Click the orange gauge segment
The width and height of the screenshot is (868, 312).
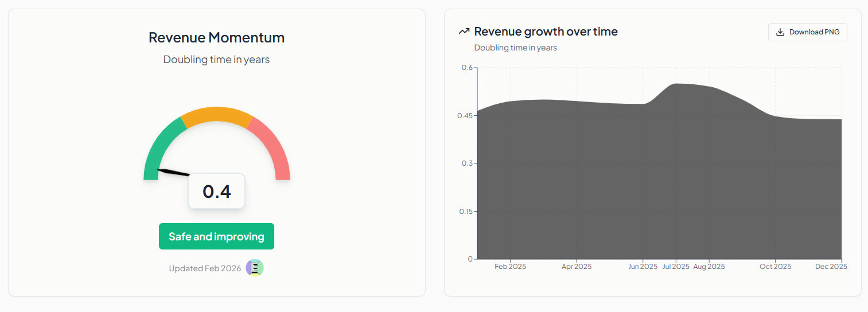point(217,115)
